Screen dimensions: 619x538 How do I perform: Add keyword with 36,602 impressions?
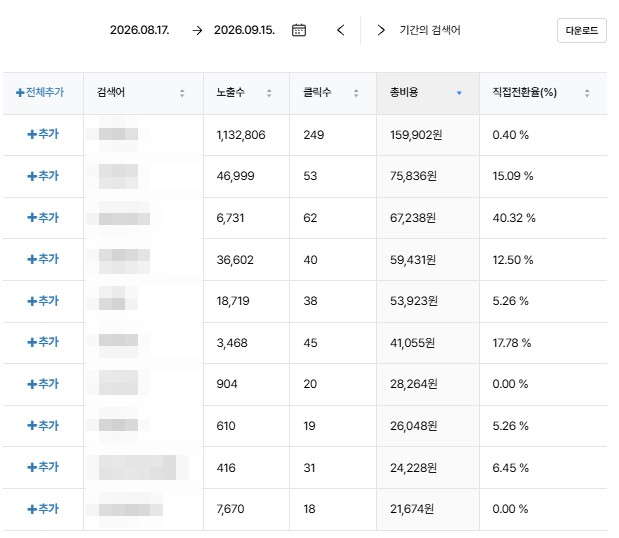[x=43, y=259]
